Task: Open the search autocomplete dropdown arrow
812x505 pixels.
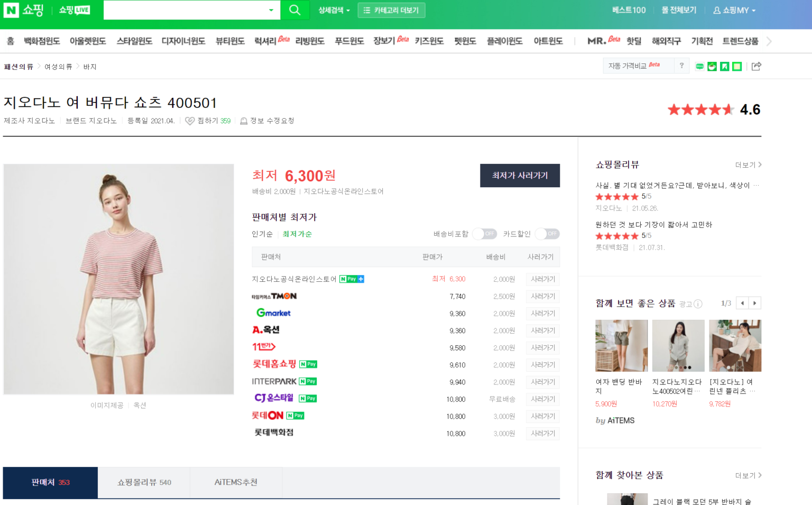Action: (x=272, y=10)
